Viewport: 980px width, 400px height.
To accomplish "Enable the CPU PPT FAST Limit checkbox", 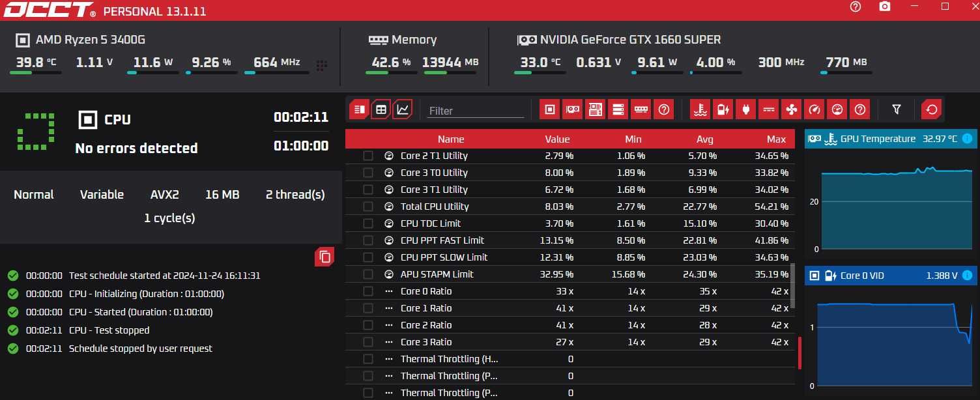I will (368, 240).
